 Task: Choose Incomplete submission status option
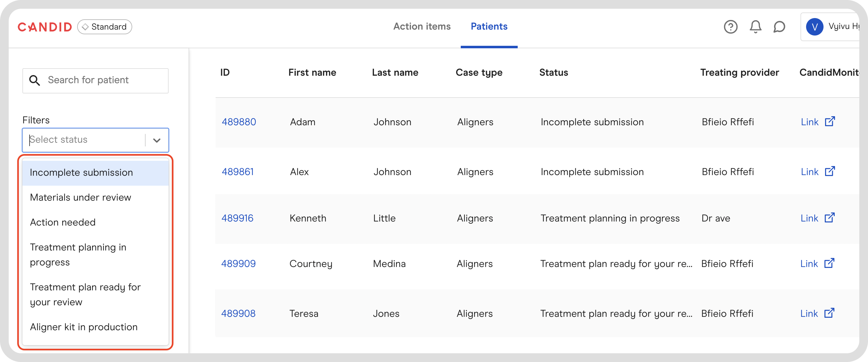tap(81, 172)
